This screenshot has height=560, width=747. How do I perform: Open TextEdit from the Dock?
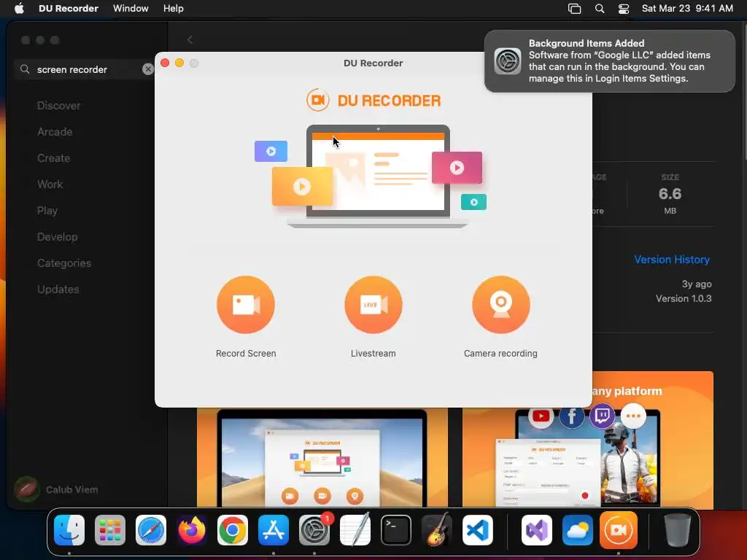point(355,530)
